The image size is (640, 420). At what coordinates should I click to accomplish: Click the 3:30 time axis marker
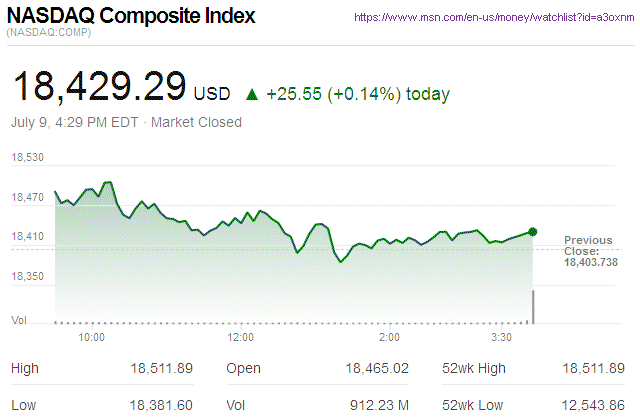[x=501, y=338]
